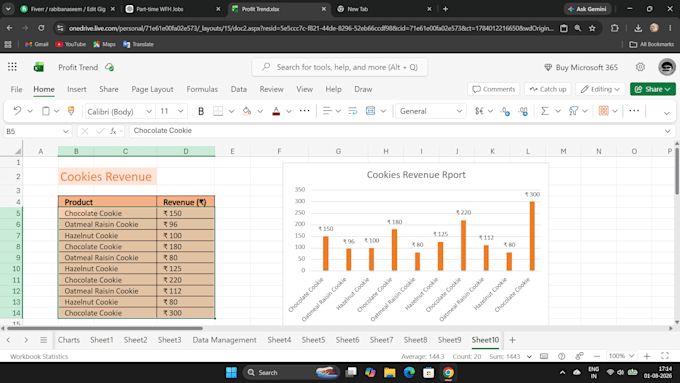The height and width of the screenshot is (383, 680).
Task: Click the Undo icon
Action: (17, 111)
